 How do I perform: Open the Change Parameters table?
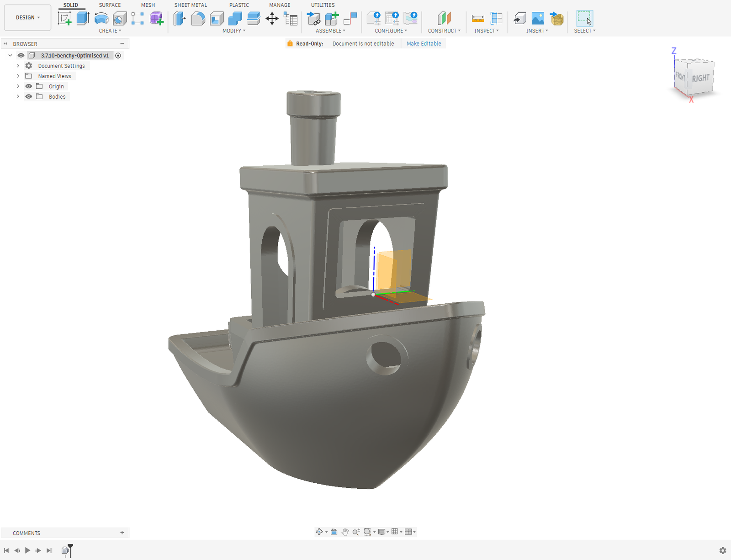pos(291,18)
